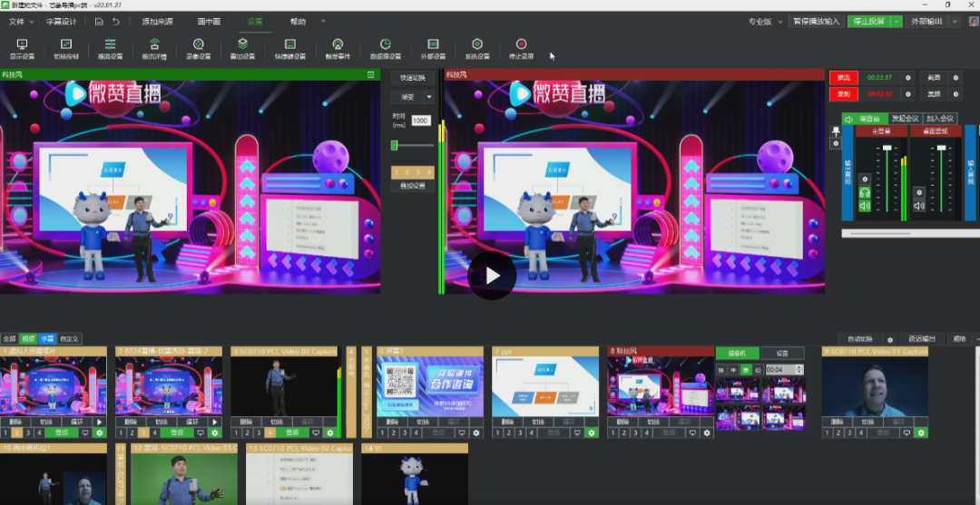Mute the 主音量 speaker toggle
This screenshot has height=505, width=980.
tap(864, 206)
